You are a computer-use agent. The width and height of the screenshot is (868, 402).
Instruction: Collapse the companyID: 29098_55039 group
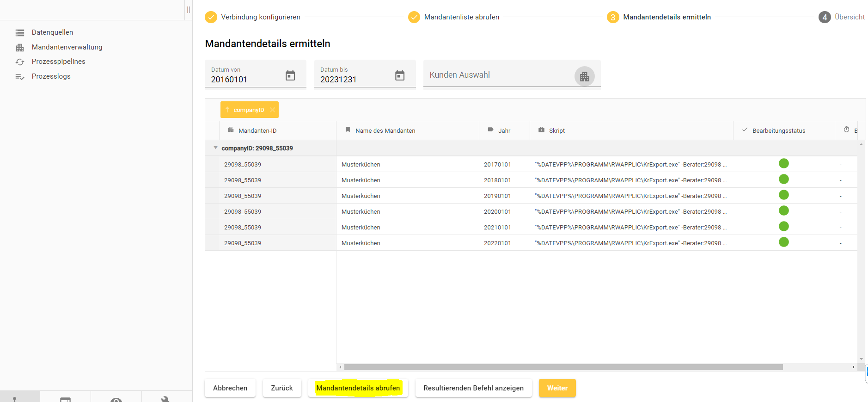(x=215, y=148)
